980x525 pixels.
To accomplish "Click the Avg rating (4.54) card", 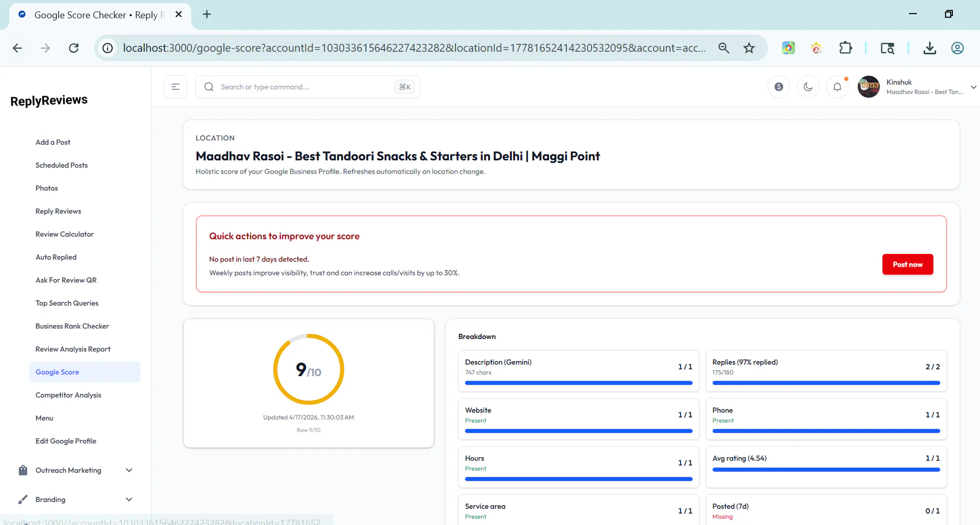I will coord(826,467).
